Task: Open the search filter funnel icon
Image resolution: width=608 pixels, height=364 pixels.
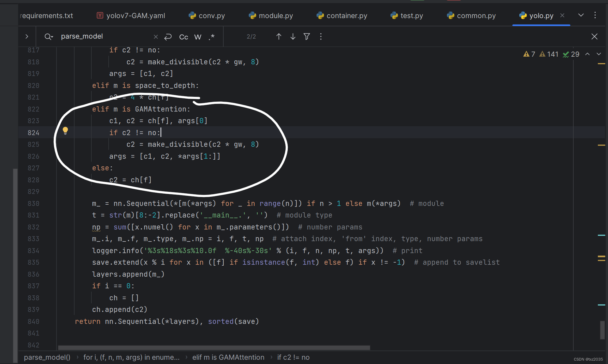Action: 306,37
